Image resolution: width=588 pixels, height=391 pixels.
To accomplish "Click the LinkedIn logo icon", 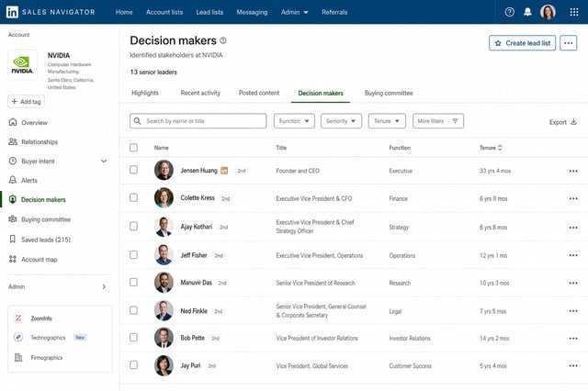I will (12, 12).
